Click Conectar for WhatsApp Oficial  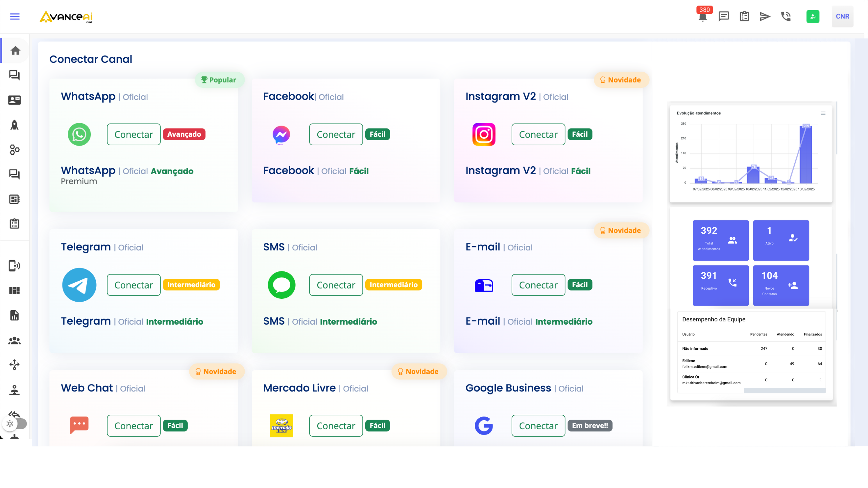(x=133, y=134)
